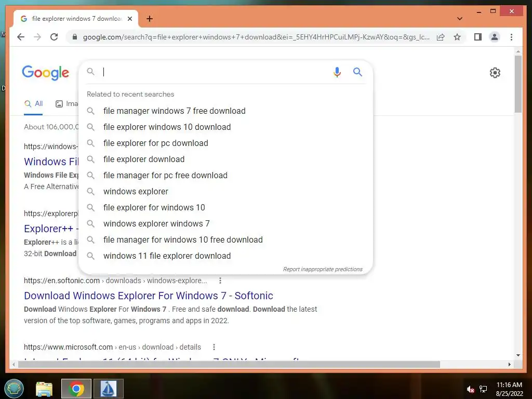Open options menu for Softonic result
Image resolution: width=532 pixels, height=399 pixels.
point(220,281)
